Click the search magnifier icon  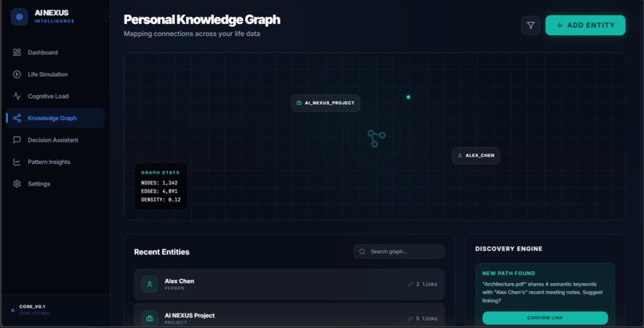362,251
